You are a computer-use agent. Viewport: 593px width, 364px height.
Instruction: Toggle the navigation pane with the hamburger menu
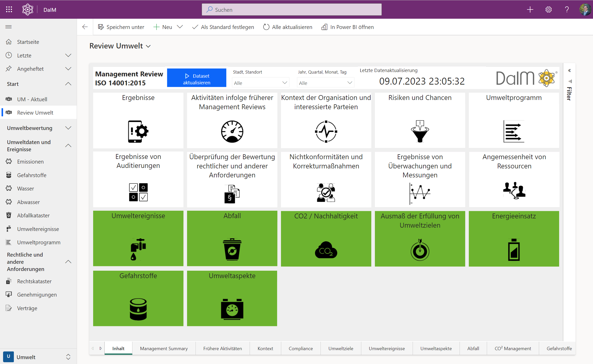pos(8,27)
